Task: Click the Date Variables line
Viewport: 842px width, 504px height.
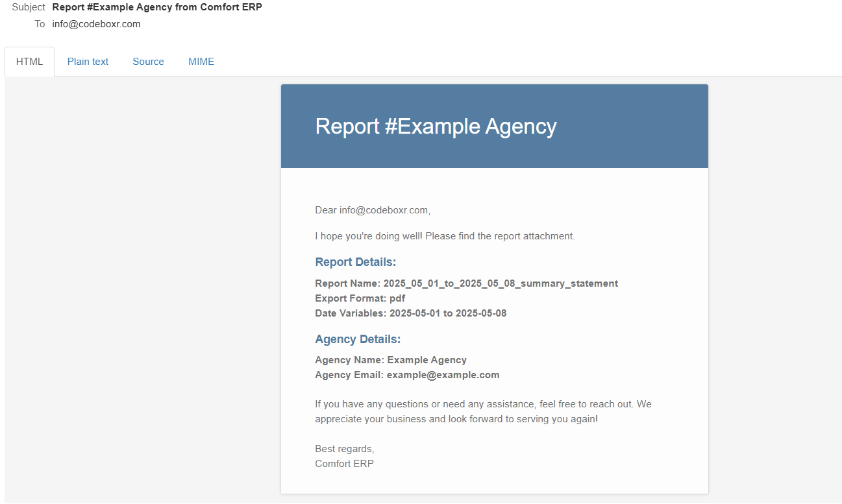Action: 410,313
